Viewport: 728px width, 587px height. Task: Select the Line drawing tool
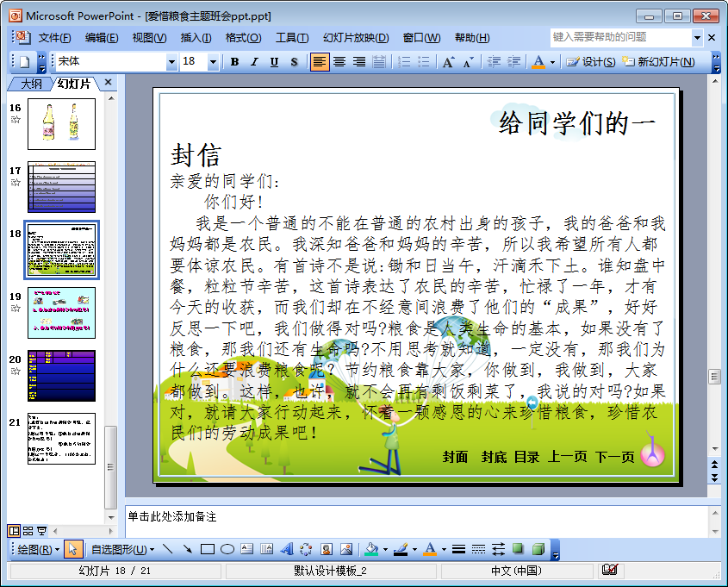click(x=168, y=549)
